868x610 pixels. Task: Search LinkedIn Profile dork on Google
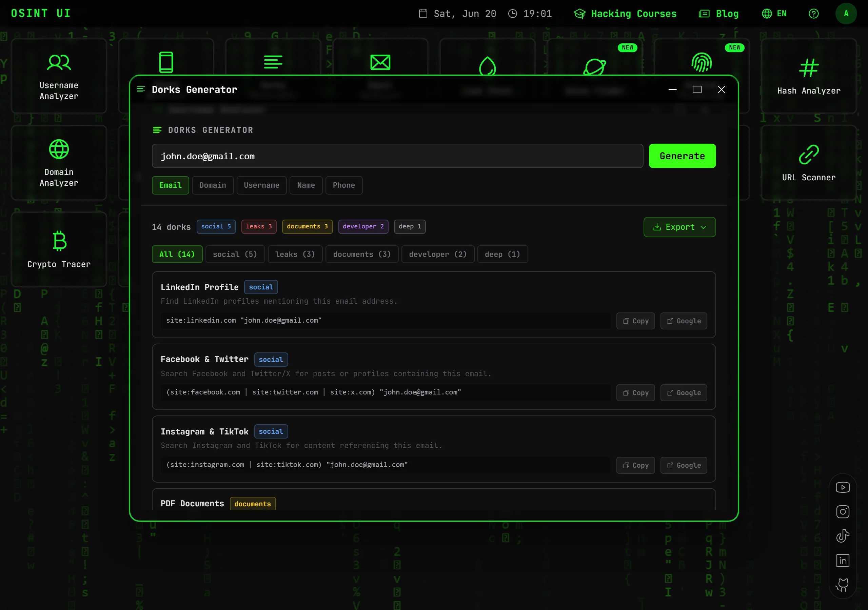[x=684, y=321]
